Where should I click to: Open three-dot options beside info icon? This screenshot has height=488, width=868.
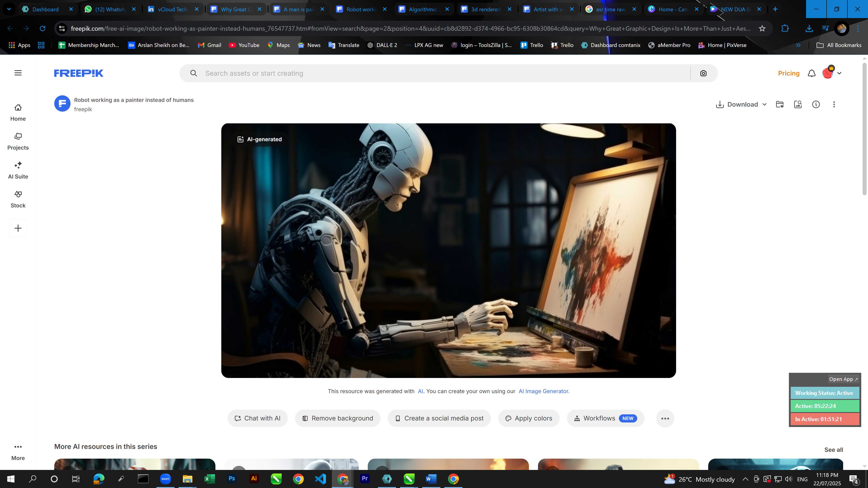[x=834, y=104]
